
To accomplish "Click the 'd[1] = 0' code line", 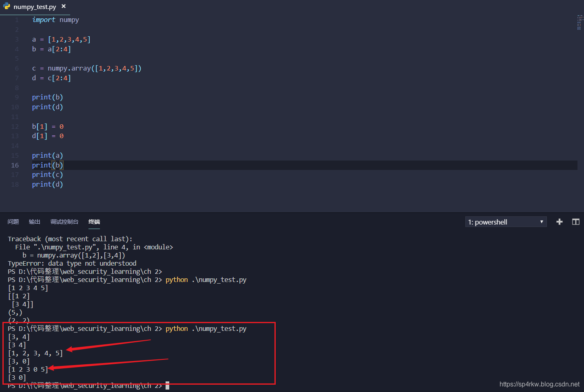I will point(48,136).
